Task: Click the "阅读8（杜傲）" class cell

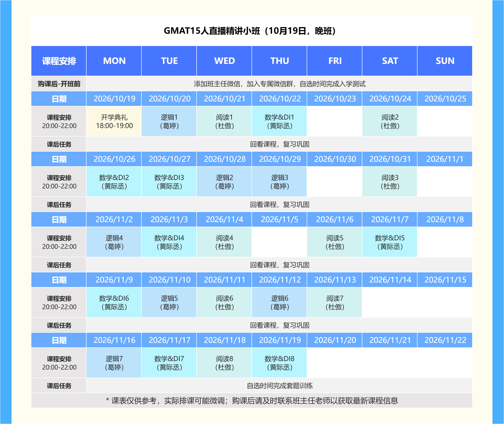Action: tap(224, 362)
